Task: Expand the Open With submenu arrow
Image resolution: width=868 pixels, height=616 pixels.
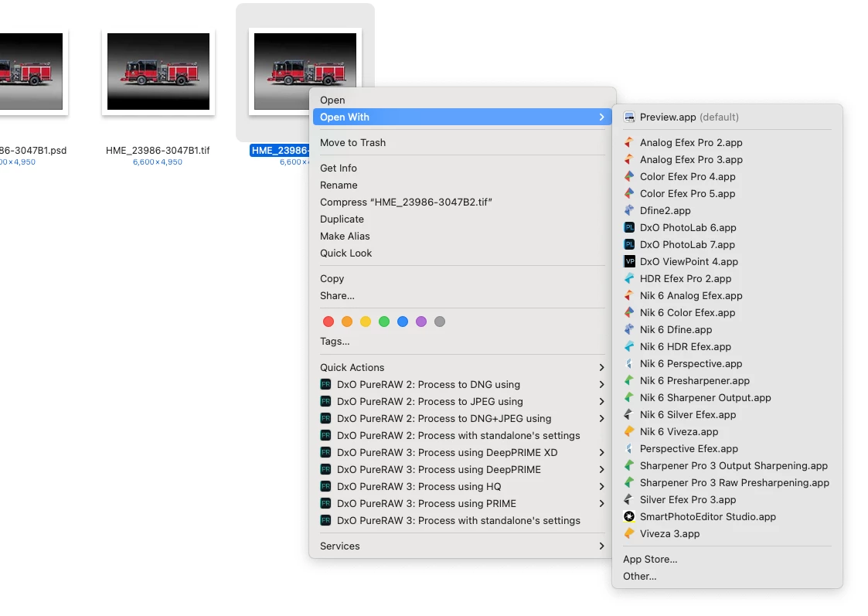Action: 601,117
